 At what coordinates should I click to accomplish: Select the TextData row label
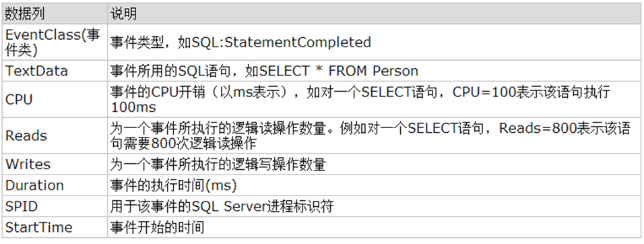coord(55,71)
